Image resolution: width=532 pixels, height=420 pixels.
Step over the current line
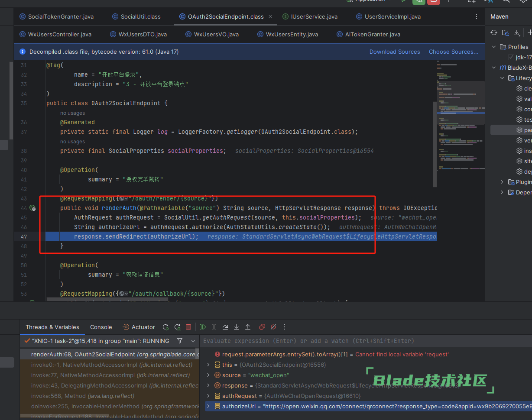coord(225,327)
